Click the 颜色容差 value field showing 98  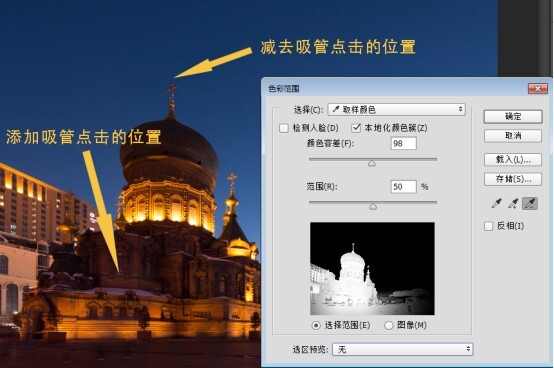pyautogui.click(x=403, y=143)
